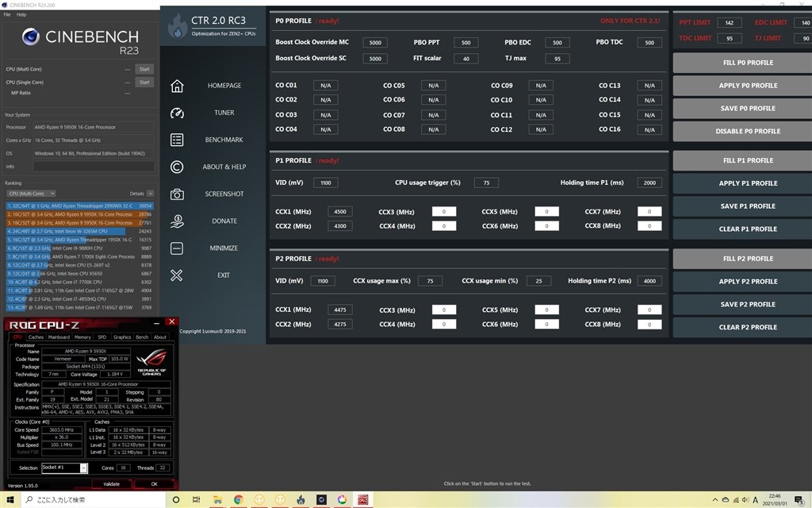The image size is (812, 508).
Task: Select Intel Xeon W-3265M ranking row
Action: 80,231
